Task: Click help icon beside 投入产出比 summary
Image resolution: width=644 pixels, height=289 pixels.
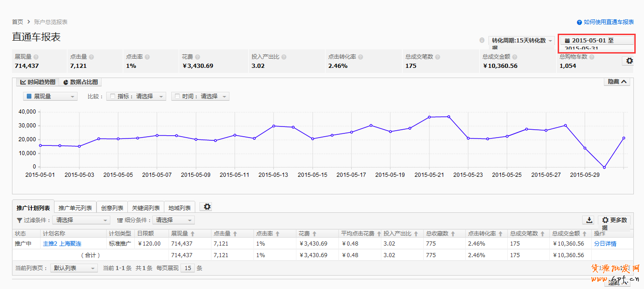Action: (x=284, y=57)
